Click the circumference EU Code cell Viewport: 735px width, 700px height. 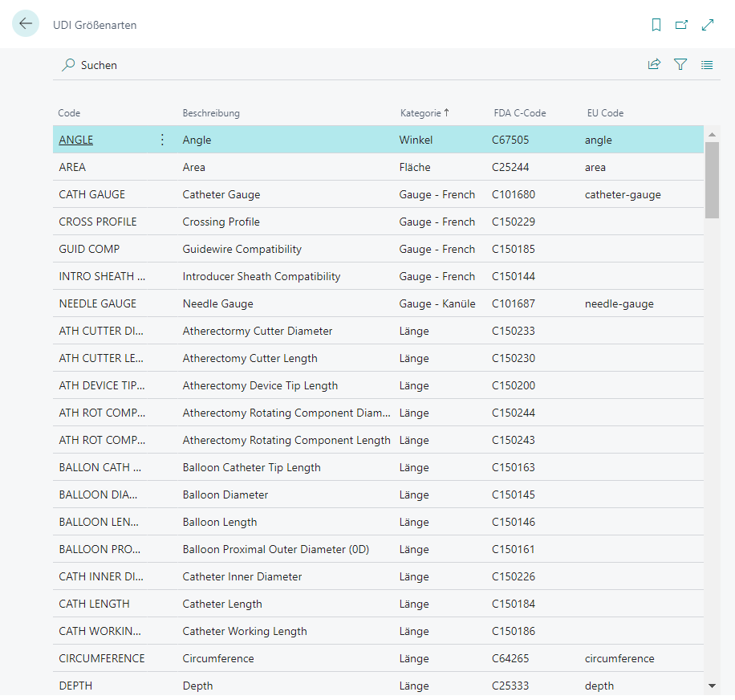coord(619,658)
